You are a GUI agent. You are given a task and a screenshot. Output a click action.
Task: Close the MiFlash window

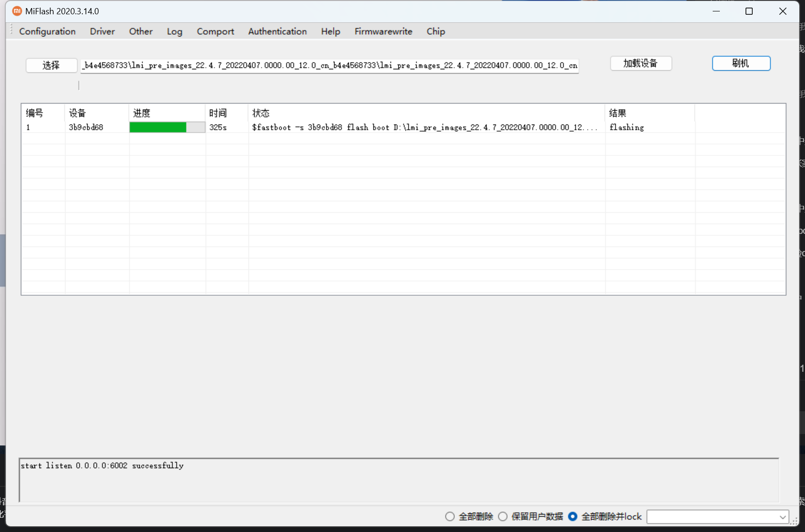pyautogui.click(x=783, y=11)
